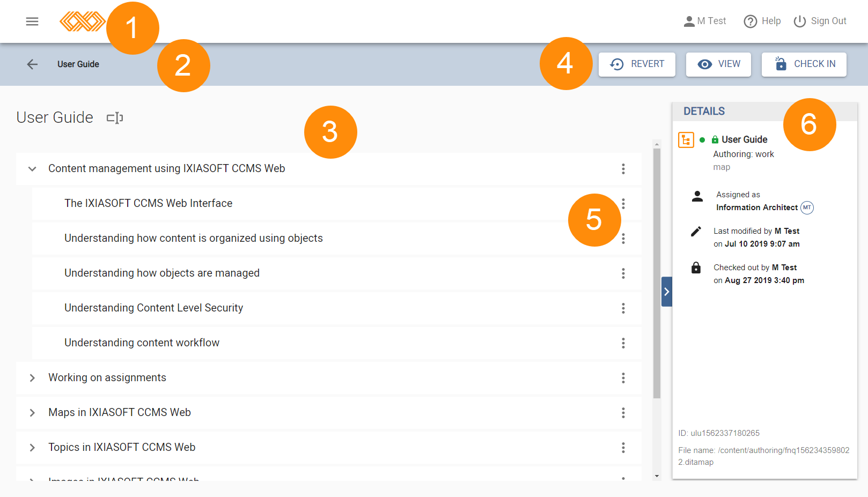Open options menu for Content management using IXIASOFT
Image resolution: width=868 pixels, height=497 pixels.
(623, 169)
